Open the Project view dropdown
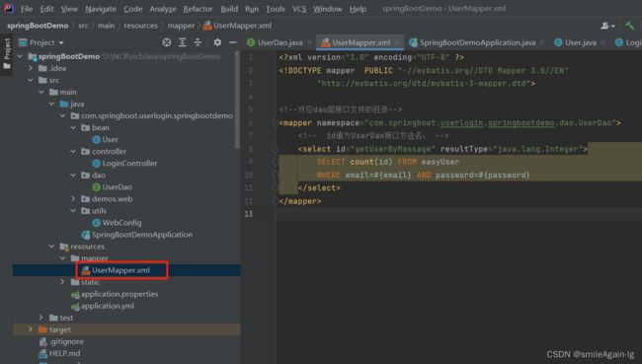Screen dimensions: 642x364 [41, 42]
